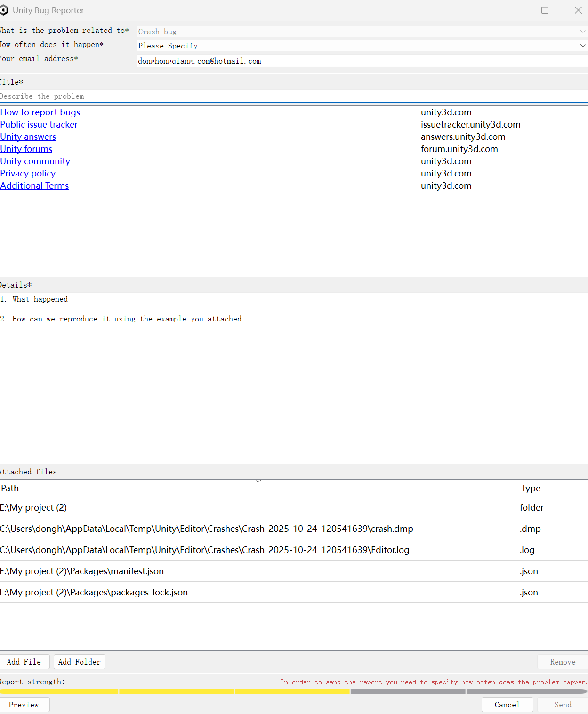Click the Cancel button
Image resolution: width=588 pixels, height=714 pixels.
(507, 705)
